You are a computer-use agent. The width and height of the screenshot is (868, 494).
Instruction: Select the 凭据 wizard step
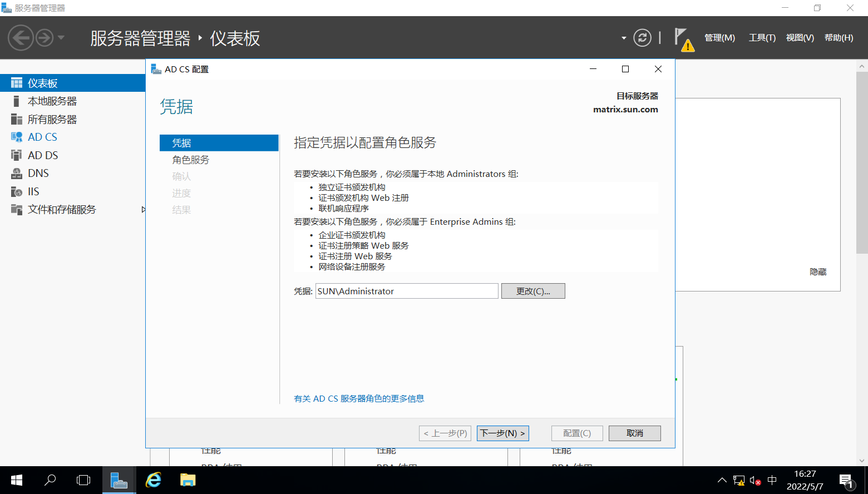click(x=219, y=143)
